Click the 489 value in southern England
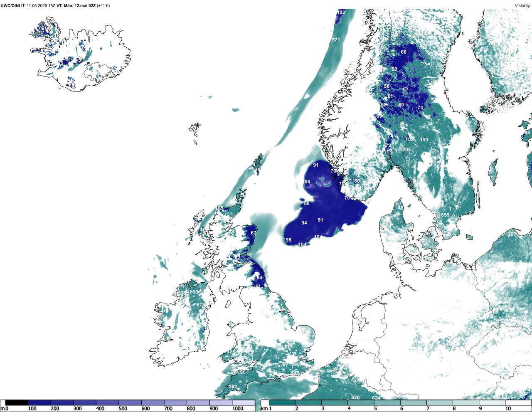The width and height of the screenshot is (532, 412). (295, 373)
